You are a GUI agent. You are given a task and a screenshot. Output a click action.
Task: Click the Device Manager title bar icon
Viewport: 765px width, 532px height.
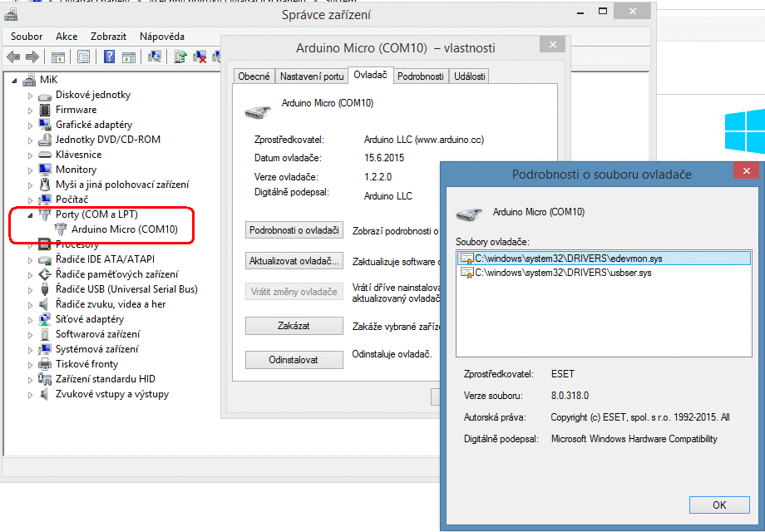pyautogui.click(x=11, y=14)
